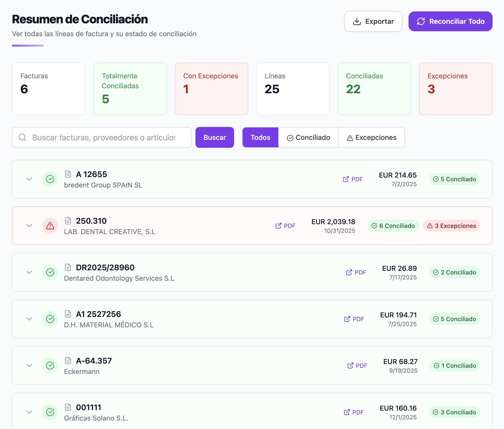Click green check status icon for 001111
504x429 pixels.
(x=50, y=412)
